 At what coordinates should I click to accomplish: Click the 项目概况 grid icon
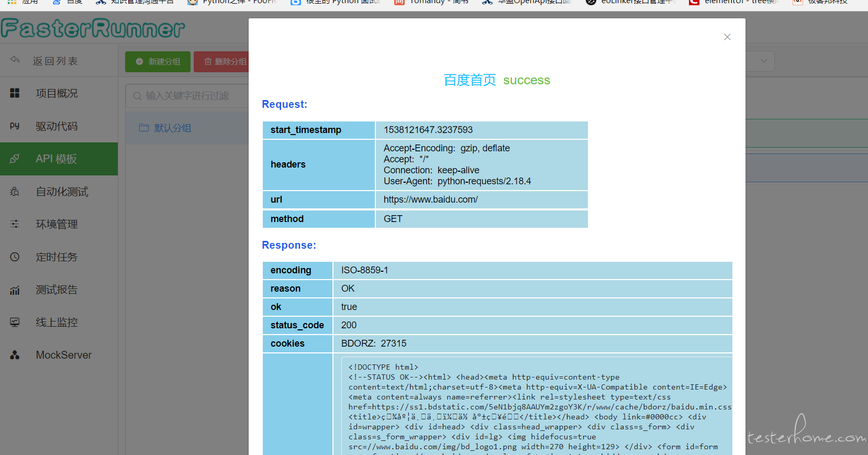[x=15, y=93]
